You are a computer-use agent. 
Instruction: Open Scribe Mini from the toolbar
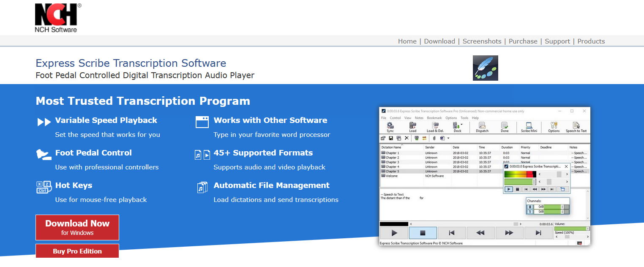529,127
